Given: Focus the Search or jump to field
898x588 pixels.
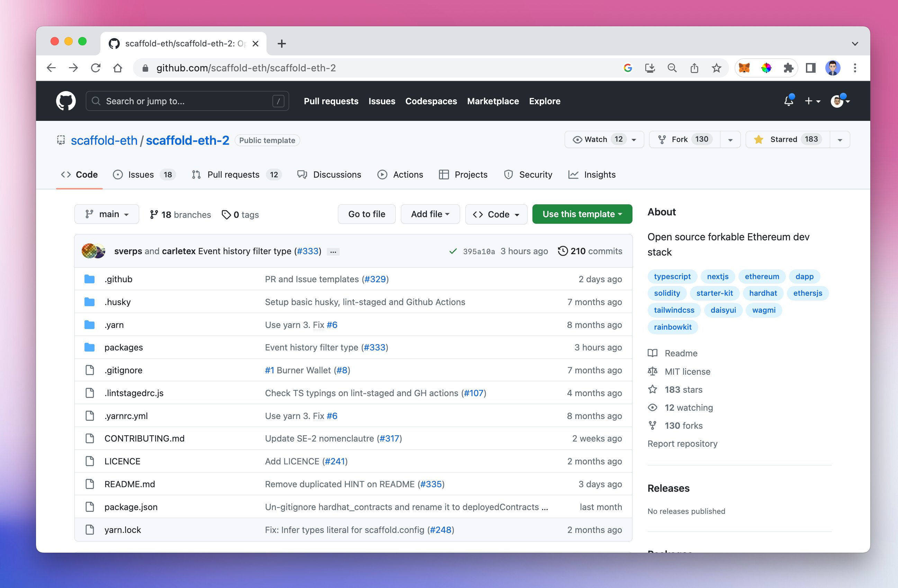Looking at the screenshot, I should point(187,101).
